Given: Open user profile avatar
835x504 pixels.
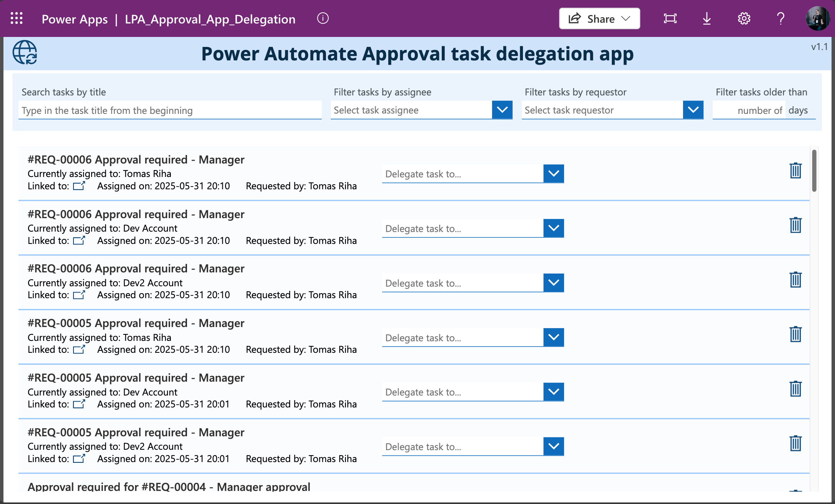Looking at the screenshot, I should pyautogui.click(x=817, y=18).
